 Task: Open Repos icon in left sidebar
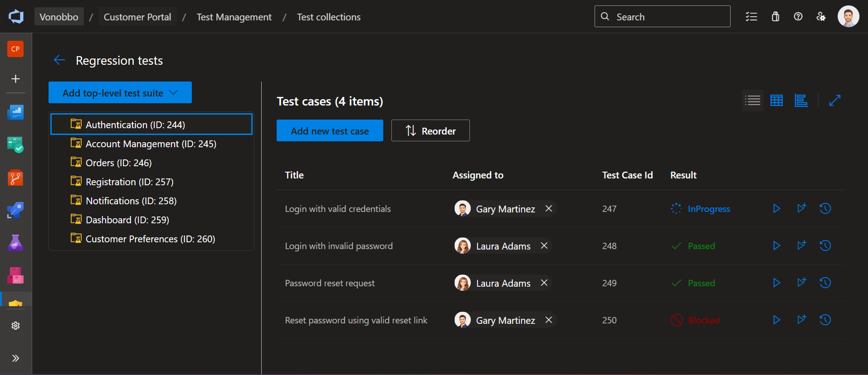tap(15, 178)
